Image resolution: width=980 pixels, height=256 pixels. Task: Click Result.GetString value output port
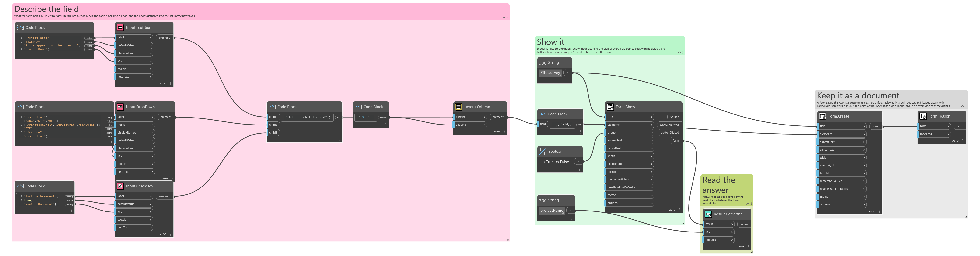pos(744,224)
